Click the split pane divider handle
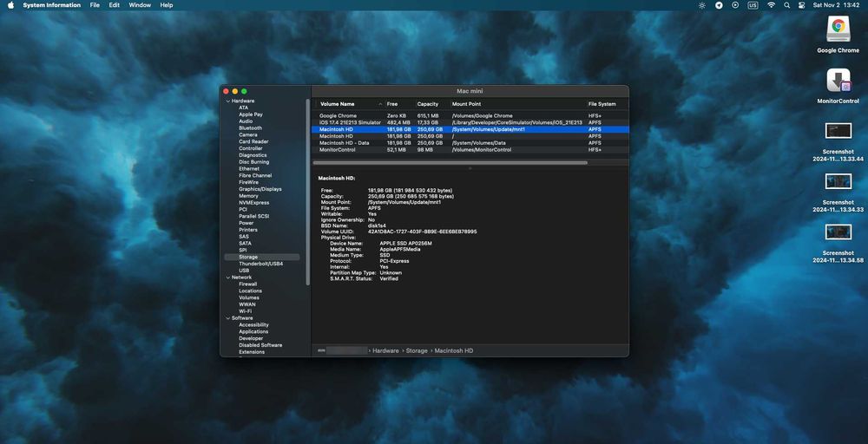 (470, 168)
